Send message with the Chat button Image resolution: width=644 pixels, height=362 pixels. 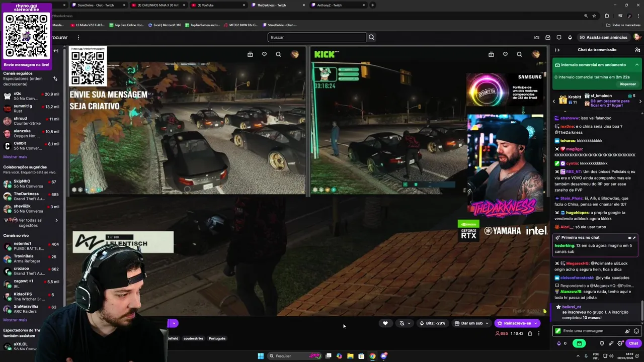[x=633, y=343]
